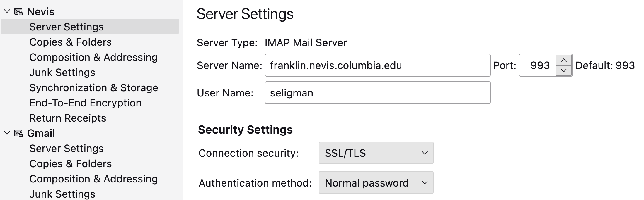644x200 pixels.
Task: Open the Authentication method Normal password dropdown
Action: coord(376,183)
